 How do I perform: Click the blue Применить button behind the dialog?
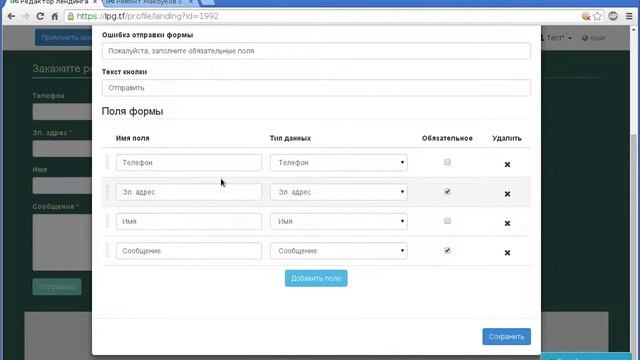click(63, 38)
